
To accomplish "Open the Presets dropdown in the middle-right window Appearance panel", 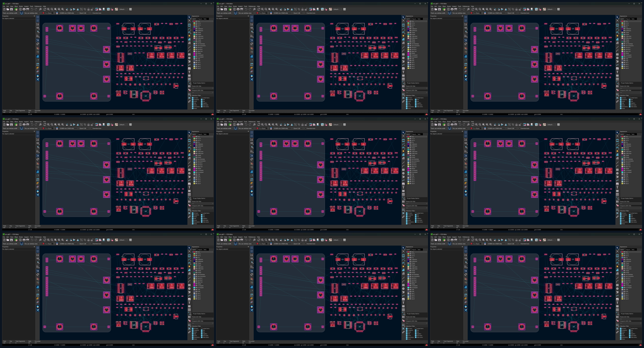I will [631, 203].
